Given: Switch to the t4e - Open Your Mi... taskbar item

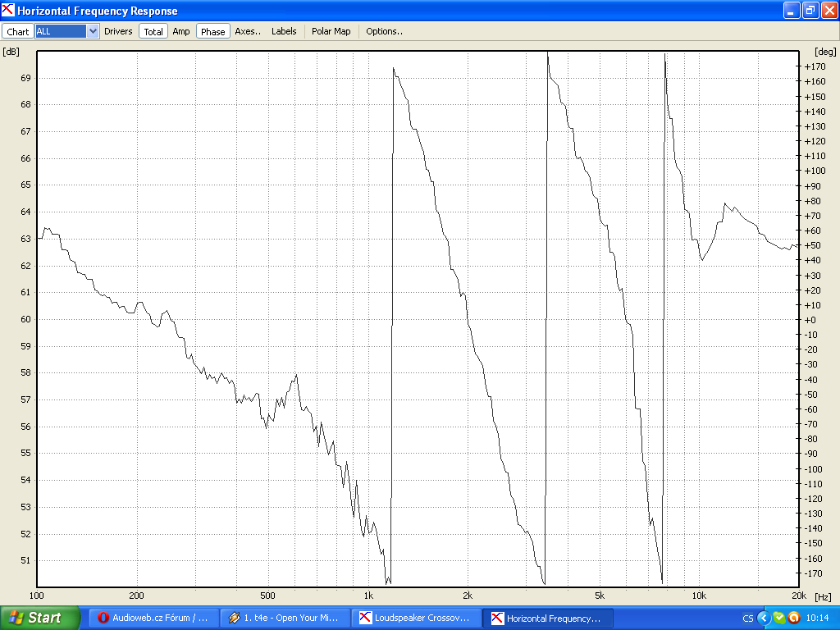Looking at the screenshot, I should click(285, 618).
